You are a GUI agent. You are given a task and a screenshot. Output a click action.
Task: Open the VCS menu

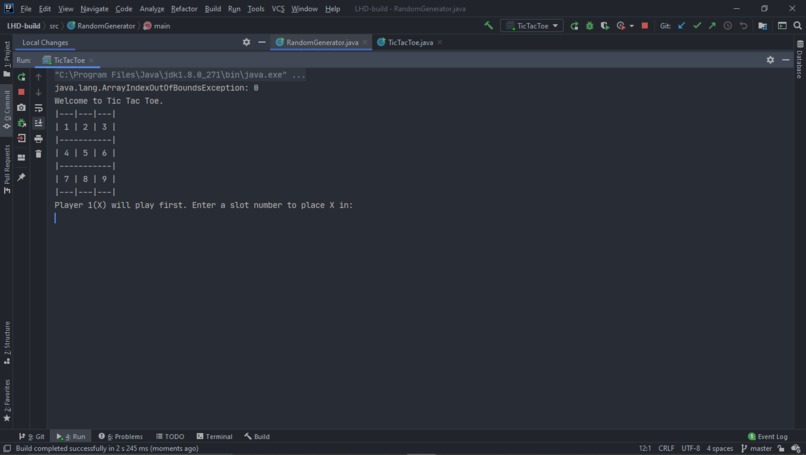click(278, 9)
